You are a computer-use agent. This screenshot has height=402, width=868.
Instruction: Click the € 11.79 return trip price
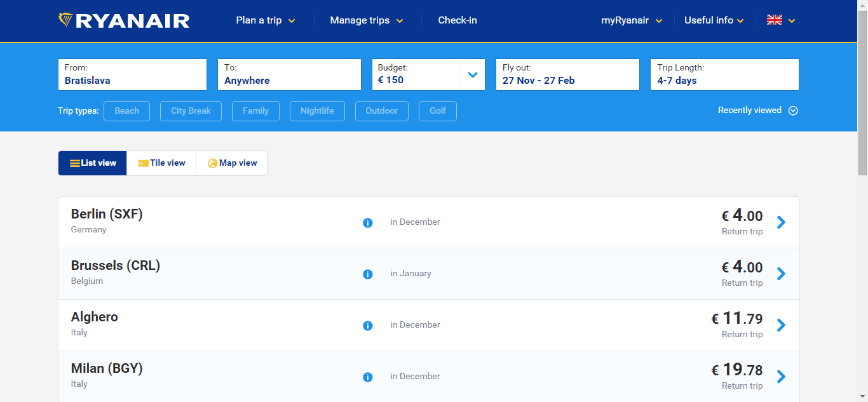pos(737,319)
